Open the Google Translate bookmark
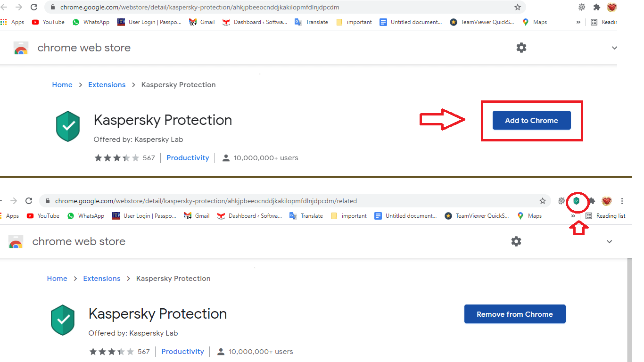 click(311, 22)
